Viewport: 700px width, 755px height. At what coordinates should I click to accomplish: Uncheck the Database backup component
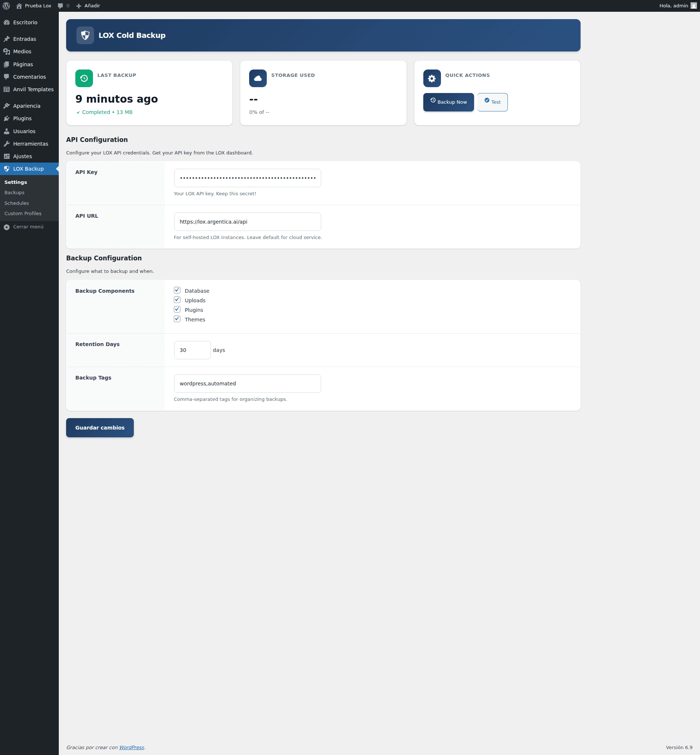click(x=177, y=290)
